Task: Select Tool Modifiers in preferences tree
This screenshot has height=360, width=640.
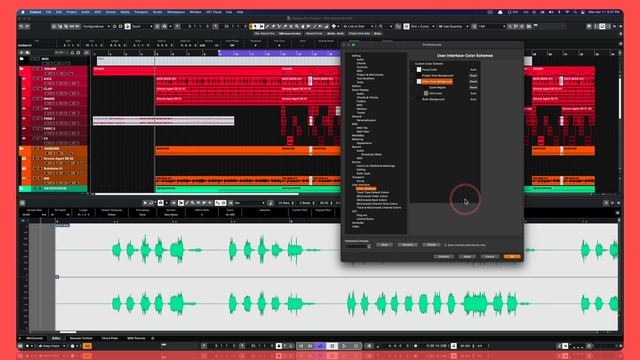Action: (x=365, y=78)
